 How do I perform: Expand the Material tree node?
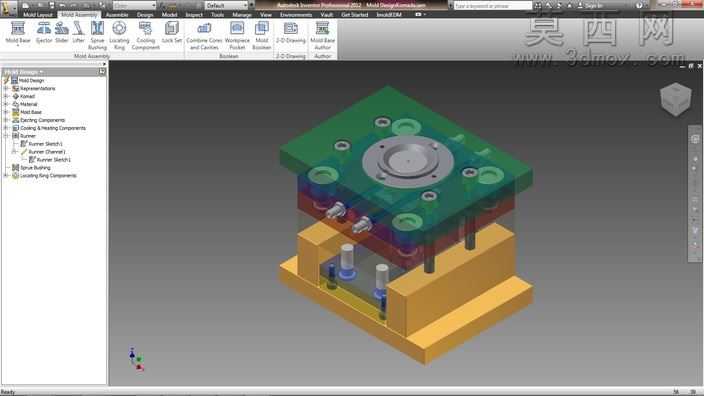(x=6, y=104)
